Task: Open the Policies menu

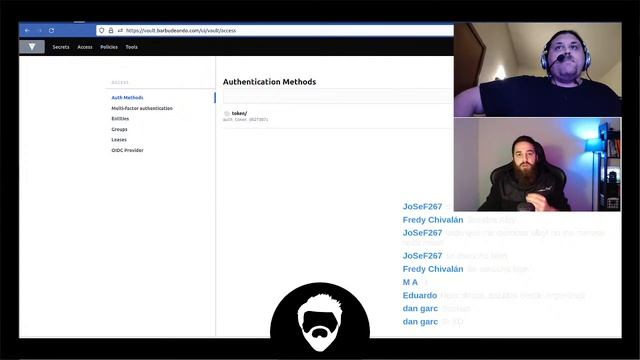Action: [109, 47]
